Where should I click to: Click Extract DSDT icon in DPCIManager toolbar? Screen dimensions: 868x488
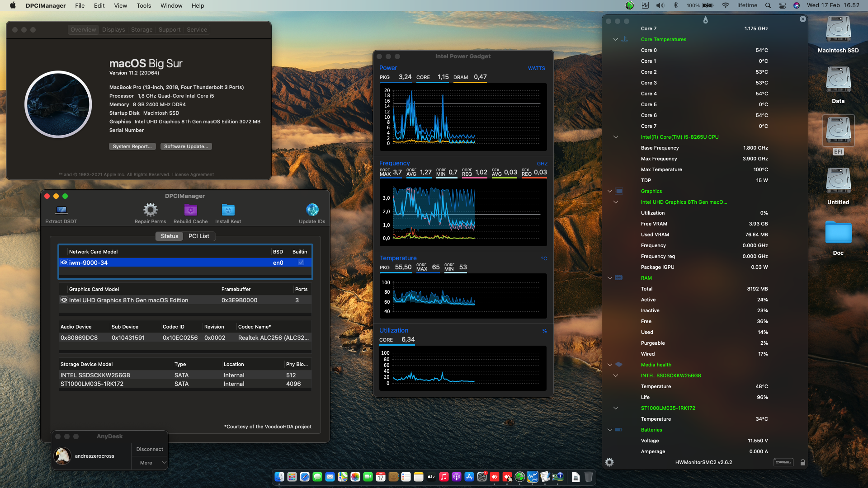click(61, 210)
